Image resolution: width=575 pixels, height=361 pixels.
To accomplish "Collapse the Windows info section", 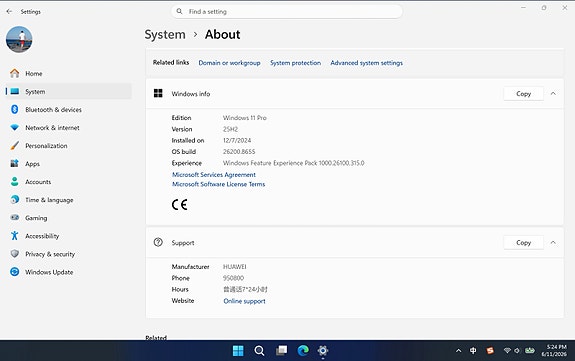I will pyautogui.click(x=553, y=94).
